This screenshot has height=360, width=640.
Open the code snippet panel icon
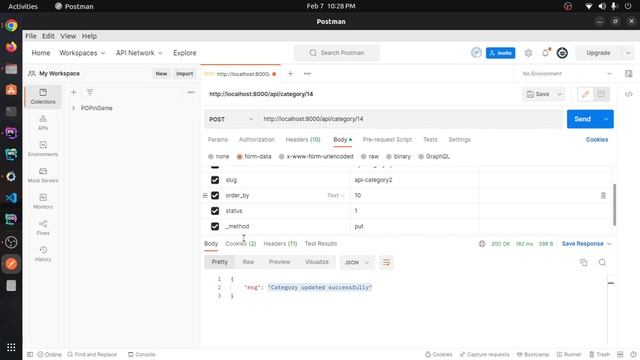[x=629, y=94]
